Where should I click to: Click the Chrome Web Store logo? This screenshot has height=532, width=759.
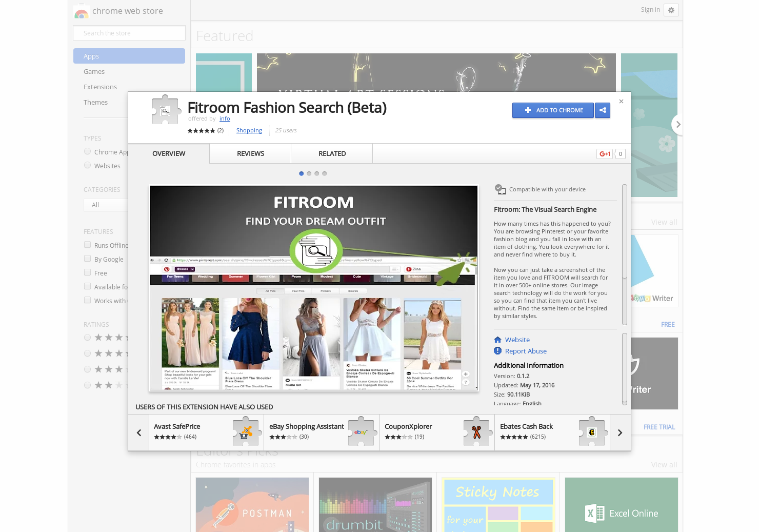pos(82,11)
